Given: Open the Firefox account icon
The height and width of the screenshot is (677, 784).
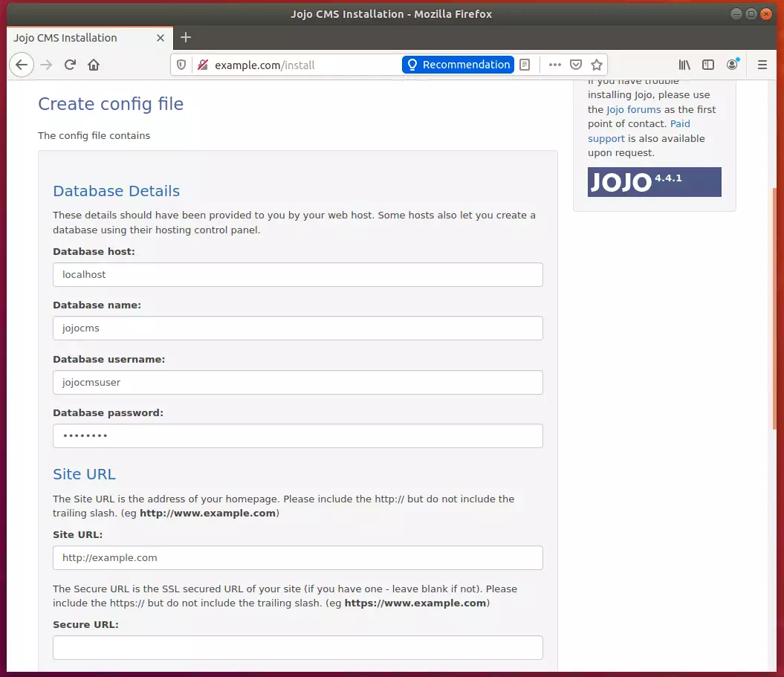Looking at the screenshot, I should [x=733, y=64].
